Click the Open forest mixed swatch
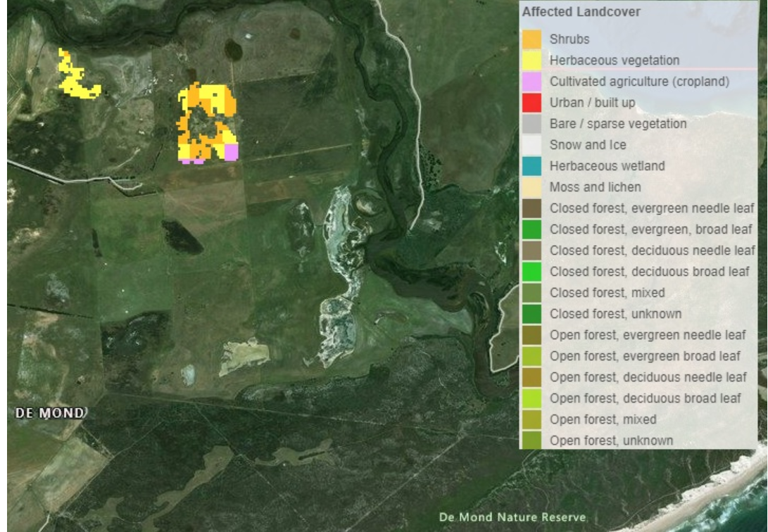Screen dimensions: 768x532 (531, 419)
